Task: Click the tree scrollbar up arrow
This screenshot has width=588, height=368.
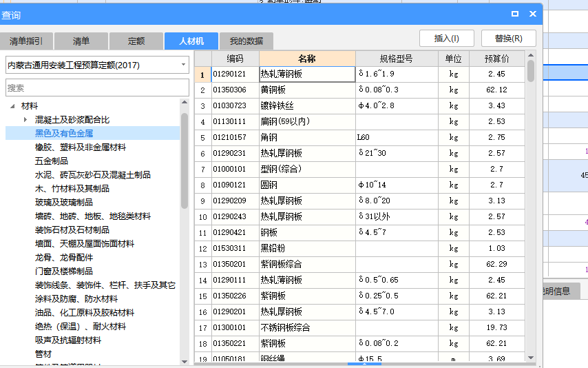Action: [x=184, y=102]
